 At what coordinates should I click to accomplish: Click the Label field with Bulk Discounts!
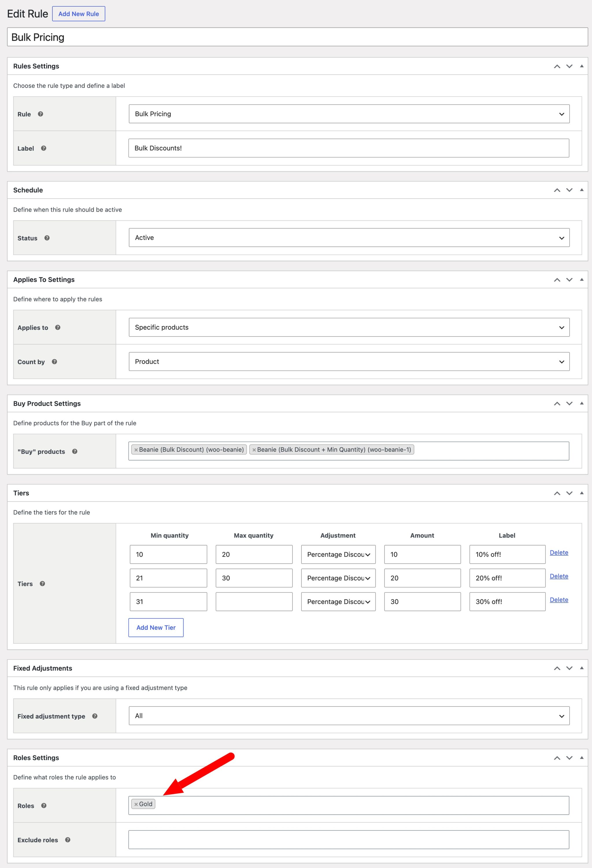tap(349, 148)
